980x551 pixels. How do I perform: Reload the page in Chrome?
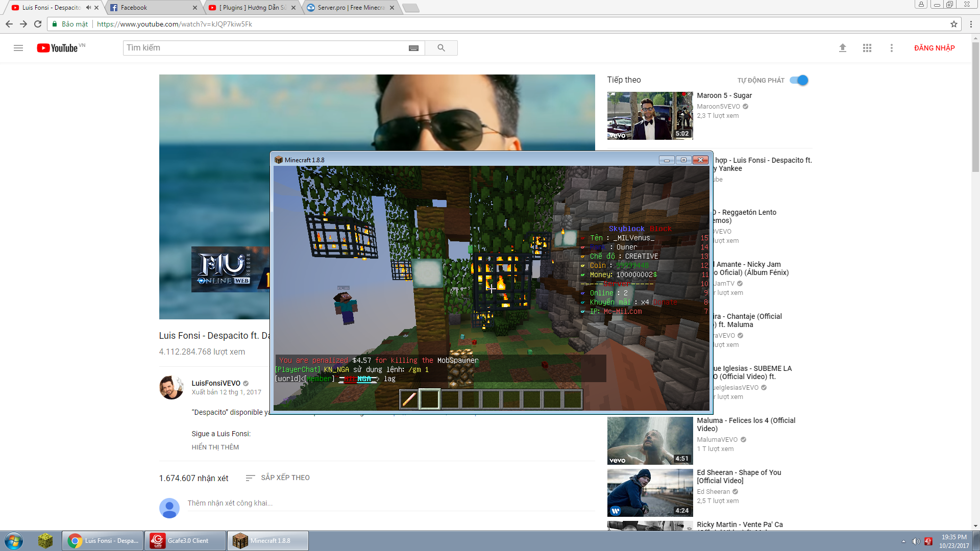coord(38,24)
